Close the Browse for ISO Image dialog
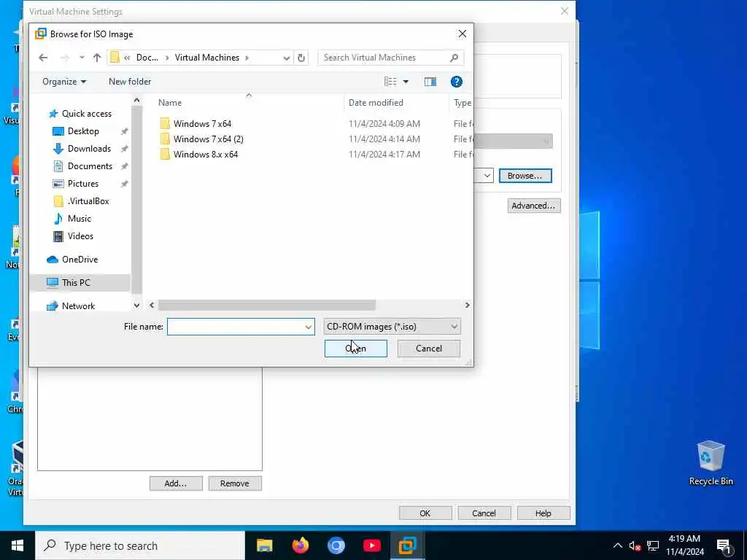Screen dimensions: 747x560 (x=462, y=34)
